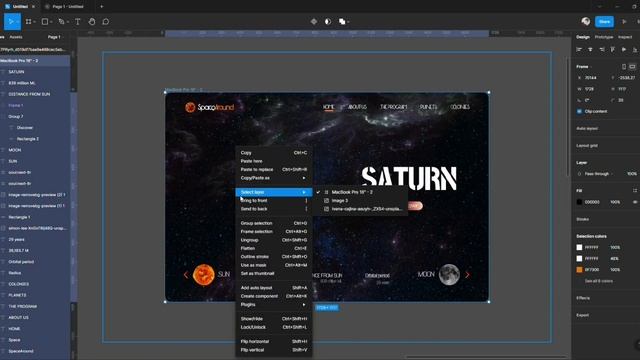
Task: Open the Fill style library icon
Action: (635, 191)
